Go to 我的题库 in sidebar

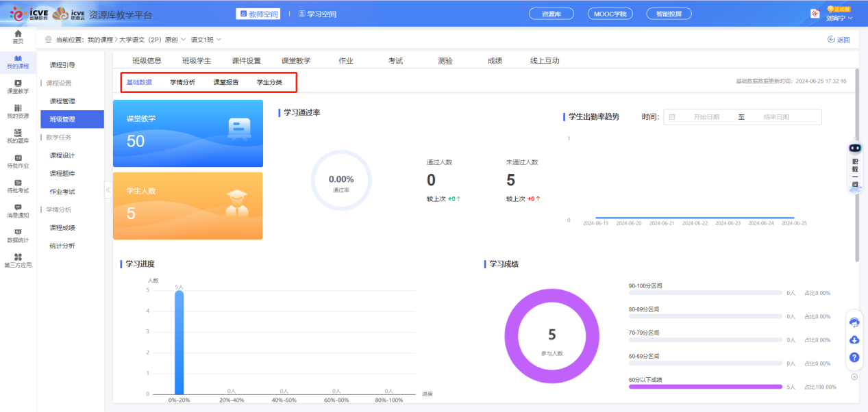(x=18, y=136)
